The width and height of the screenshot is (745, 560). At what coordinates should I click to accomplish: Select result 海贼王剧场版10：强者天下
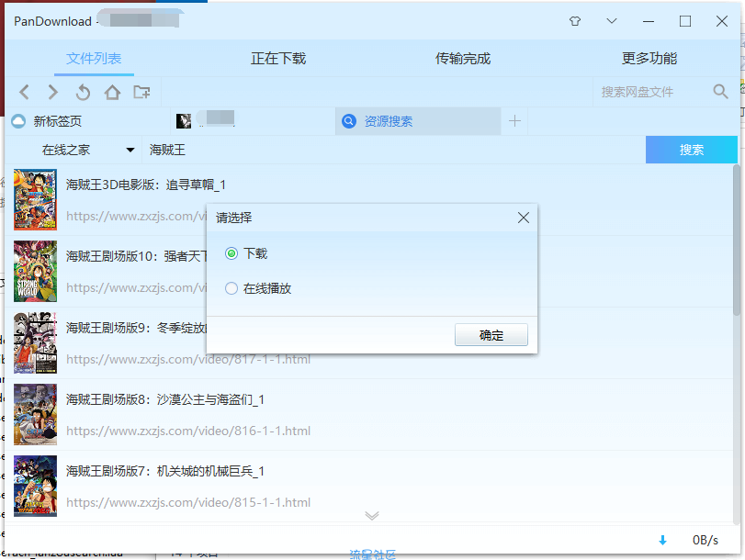[136, 256]
